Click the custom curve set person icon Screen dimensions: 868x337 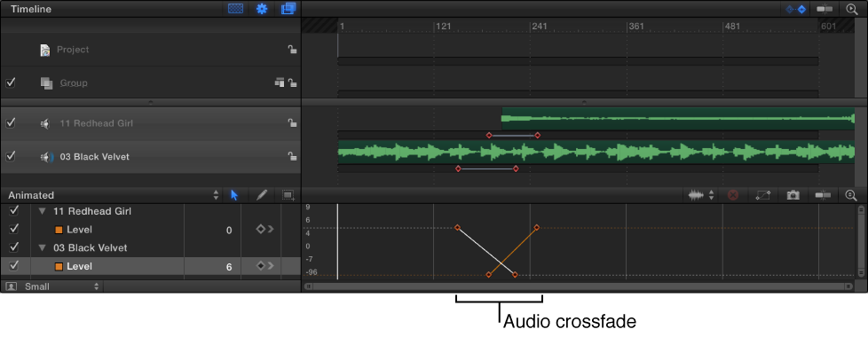(11, 286)
